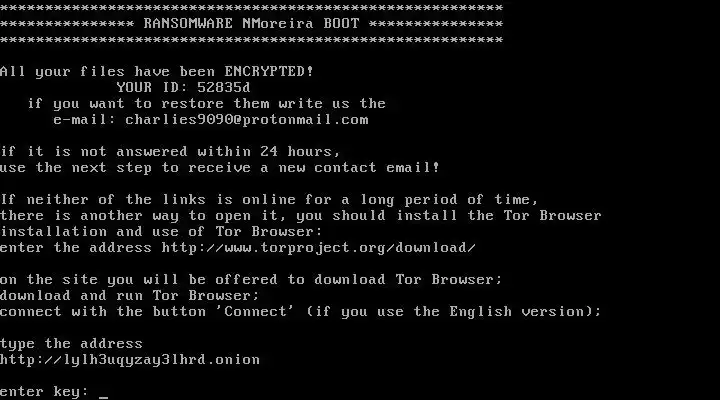This screenshot has width=720, height=400.
Task: Click 'on the site you will be offered' line
Action: [251, 280]
